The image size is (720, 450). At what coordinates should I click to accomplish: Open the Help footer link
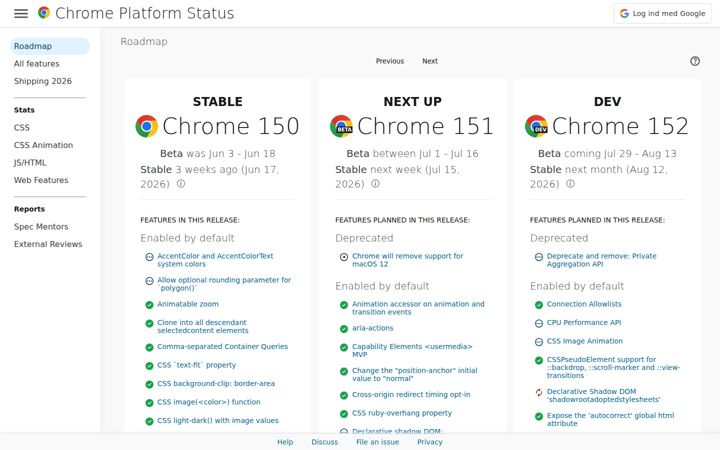(285, 442)
